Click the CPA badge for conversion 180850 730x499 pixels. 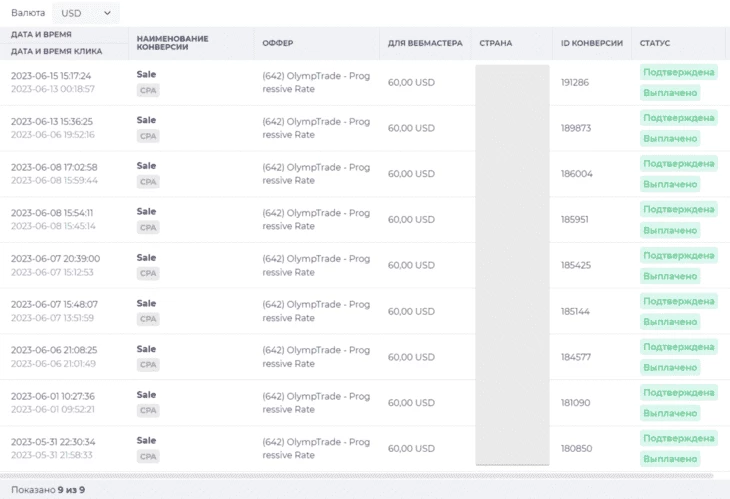148,456
